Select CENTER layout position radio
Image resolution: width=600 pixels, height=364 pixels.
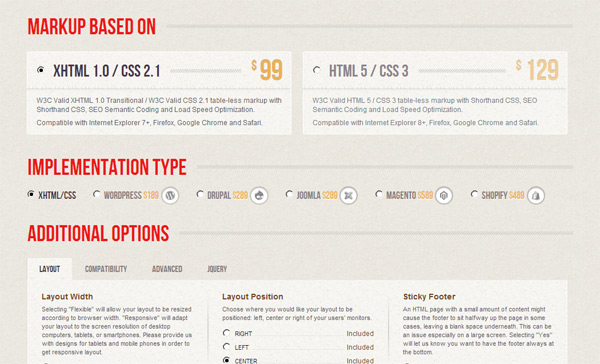(x=227, y=360)
